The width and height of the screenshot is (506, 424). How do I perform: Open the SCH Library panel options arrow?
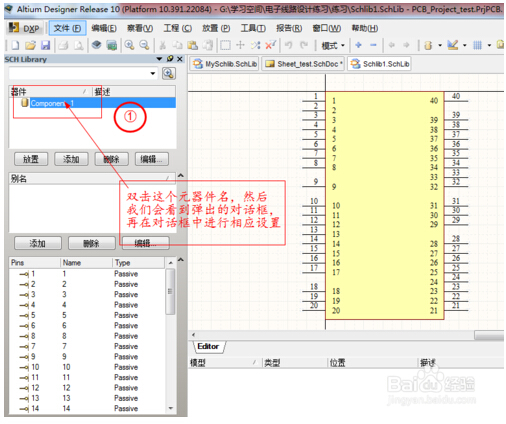click(159, 59)
